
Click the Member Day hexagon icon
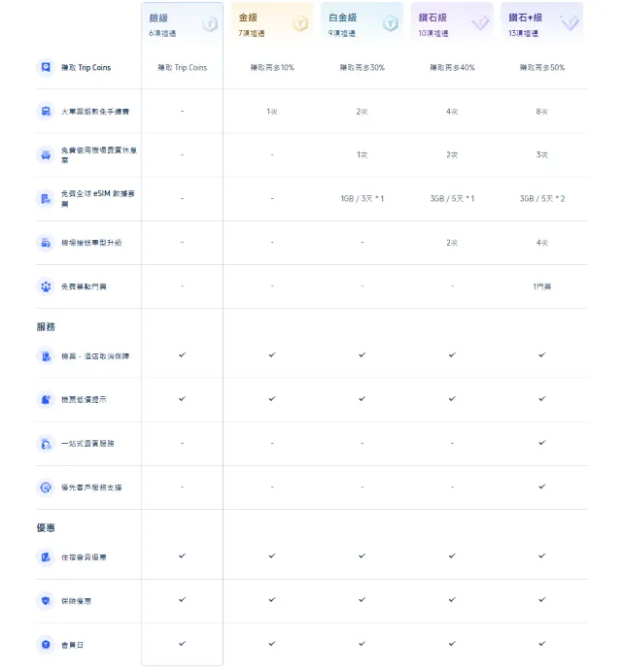(x=46, y=645)
